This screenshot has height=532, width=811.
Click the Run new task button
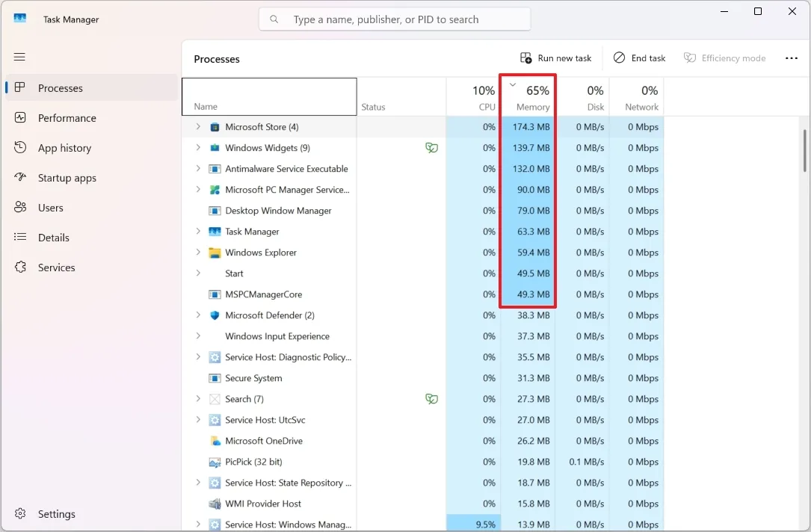click(555, 58)
